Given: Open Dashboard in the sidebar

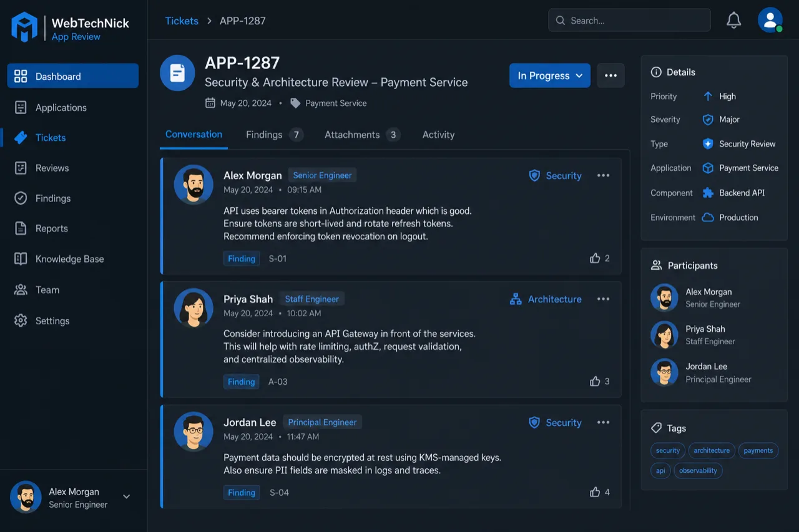Looking at the screenshot, I should pos(73,76).
